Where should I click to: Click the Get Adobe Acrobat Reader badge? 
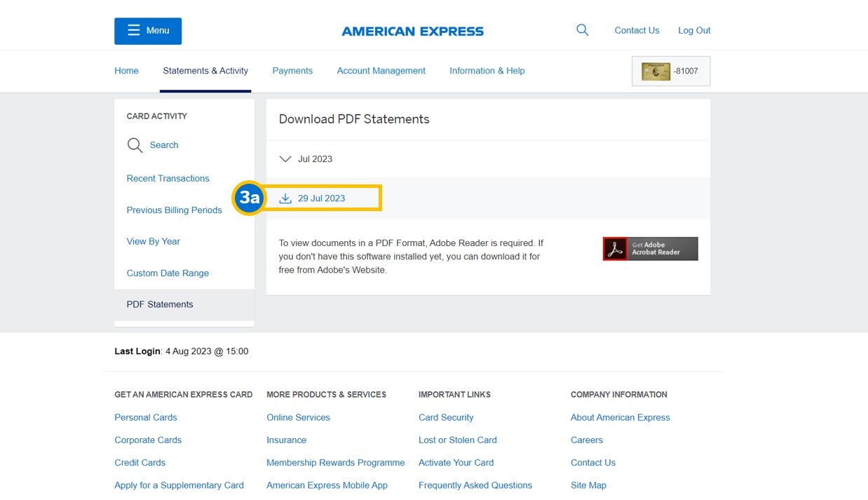coord(649,248)
